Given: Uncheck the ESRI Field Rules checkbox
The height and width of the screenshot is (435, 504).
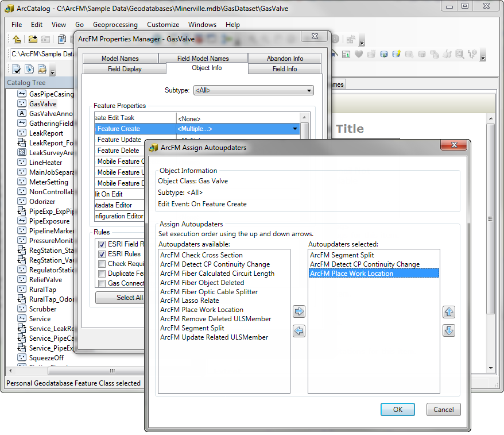Looking at the screenshot, I should point(102,244).
